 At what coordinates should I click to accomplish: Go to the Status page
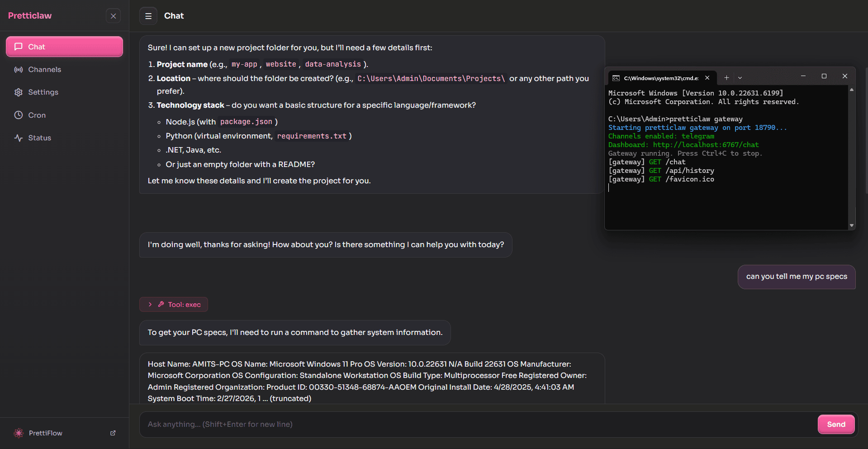39,138
